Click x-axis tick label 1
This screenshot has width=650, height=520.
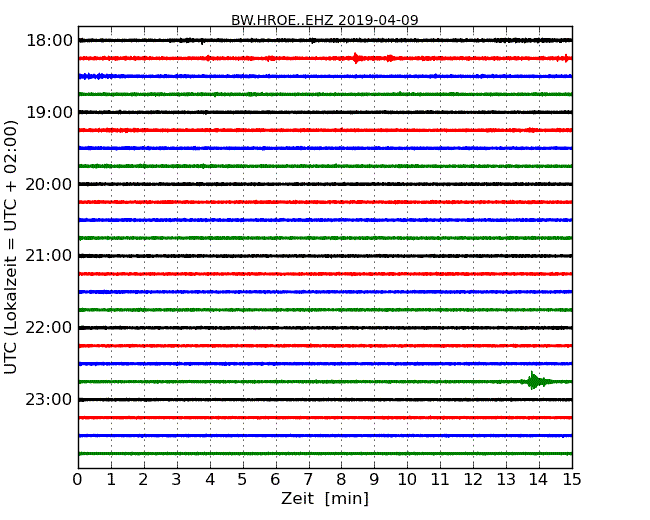coord(111,480)
